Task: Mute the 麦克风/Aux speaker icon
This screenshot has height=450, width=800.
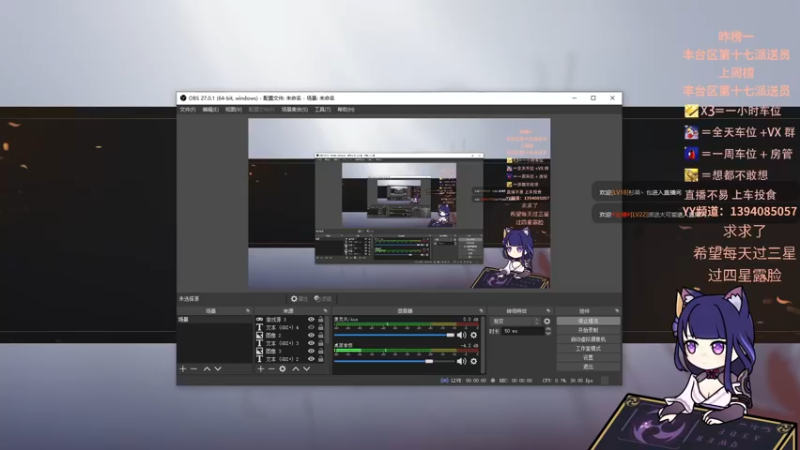Action: (x=461, y=335)
